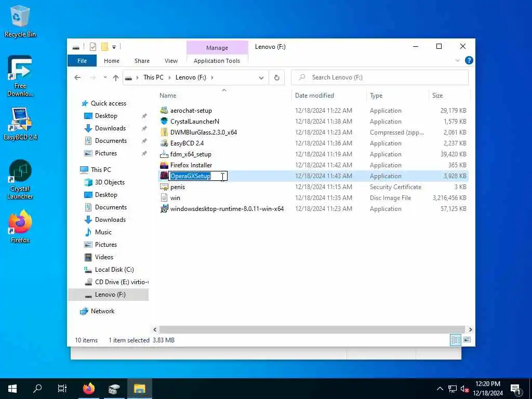Screen dimensions: 532x399
Task: Click the right arrow of horizontal scrollbar
Action: [x=470, y=329]
